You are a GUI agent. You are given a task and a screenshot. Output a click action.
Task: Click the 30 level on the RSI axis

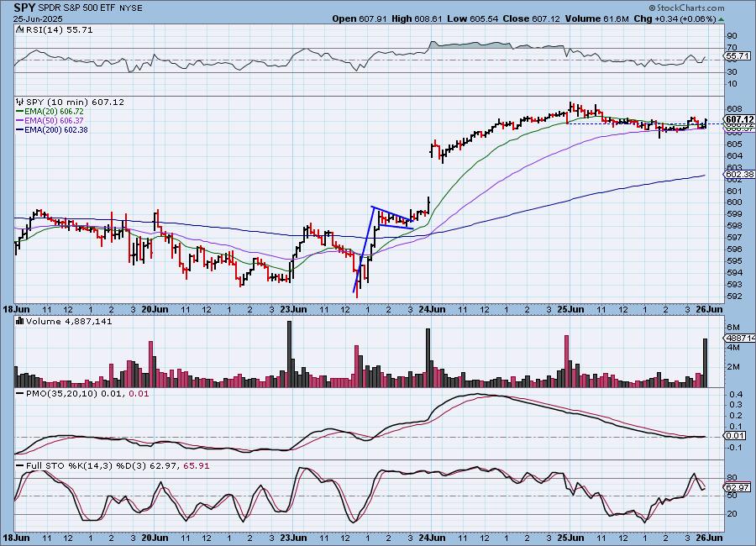(x=732, y=72)
